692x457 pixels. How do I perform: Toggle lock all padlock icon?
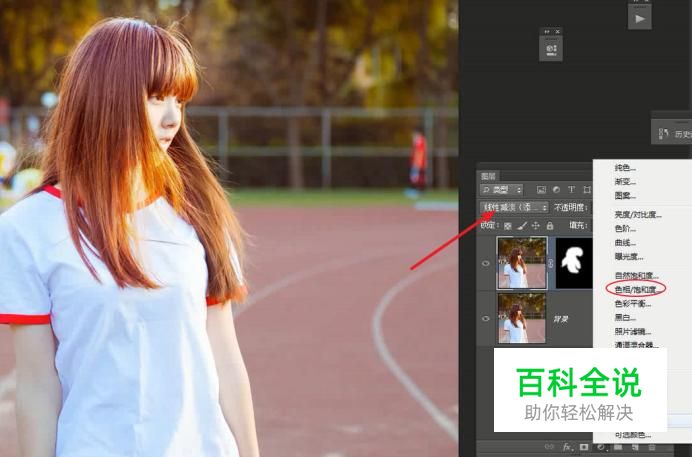tap(550, 226)
